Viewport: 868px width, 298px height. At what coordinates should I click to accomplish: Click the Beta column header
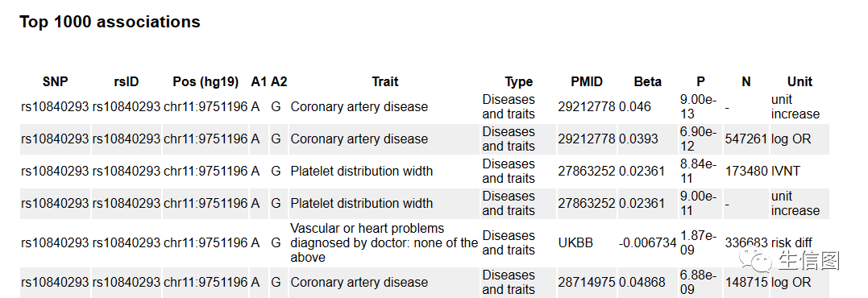coord(648,82)
